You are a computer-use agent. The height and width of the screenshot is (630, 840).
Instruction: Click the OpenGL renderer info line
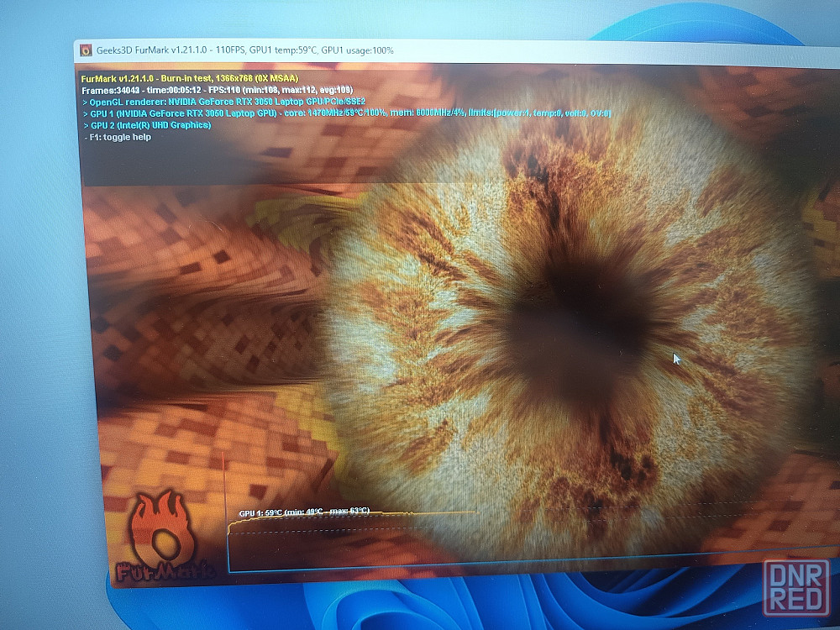(224, 102)
